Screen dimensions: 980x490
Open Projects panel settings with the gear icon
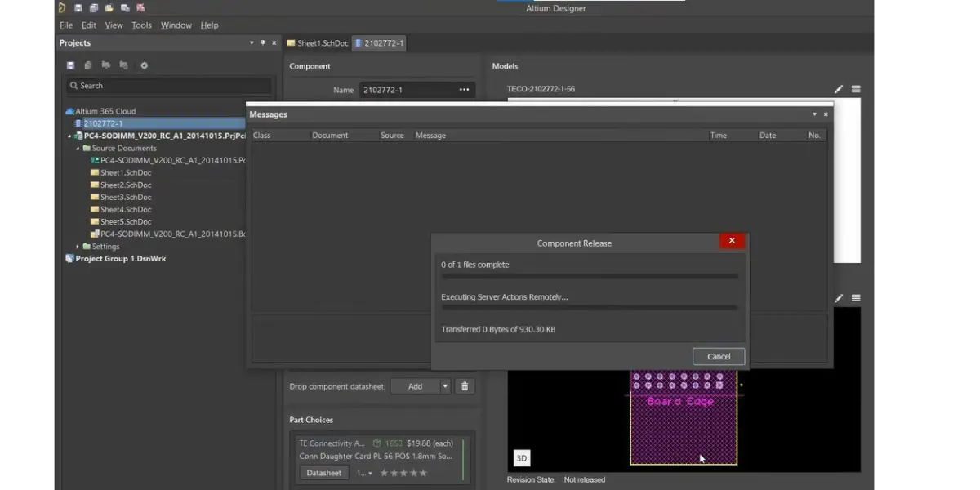point(145,65)
